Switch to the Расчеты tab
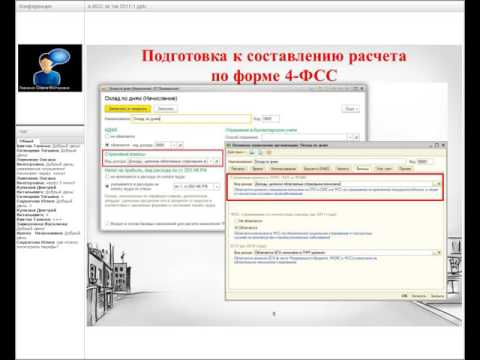Viewport: 480px width, 360px height. [238, 169]
